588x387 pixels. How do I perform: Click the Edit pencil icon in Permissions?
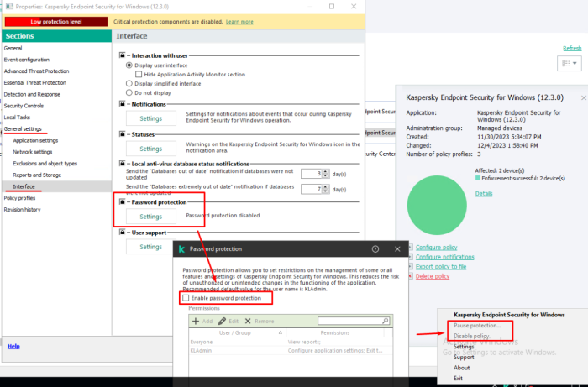click(222, 321)
